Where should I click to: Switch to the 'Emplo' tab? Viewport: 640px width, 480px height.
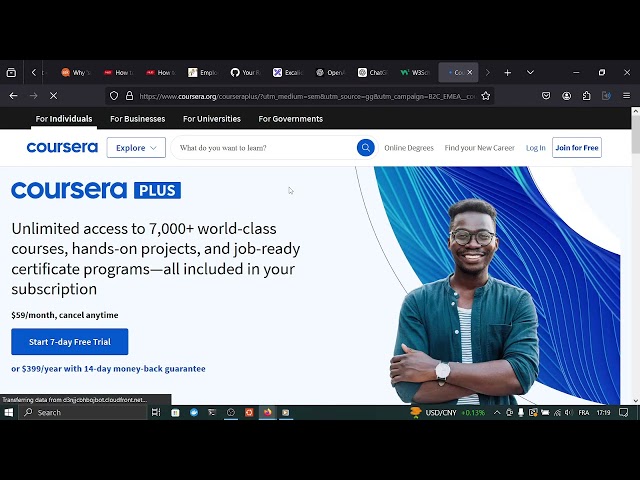tap(203, 73)
